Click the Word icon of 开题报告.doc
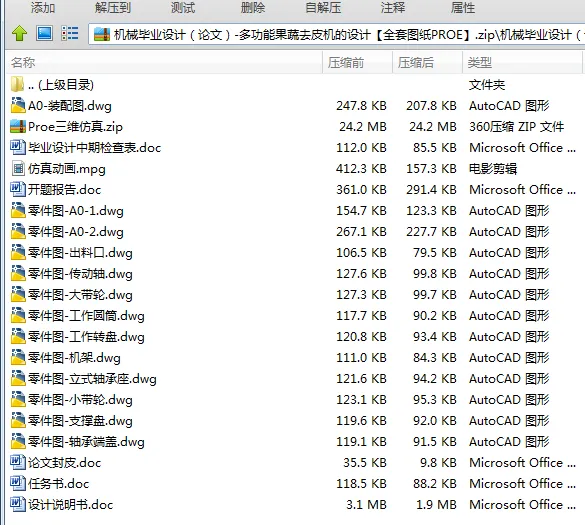 pyautogui.click(x=18, y=189)
